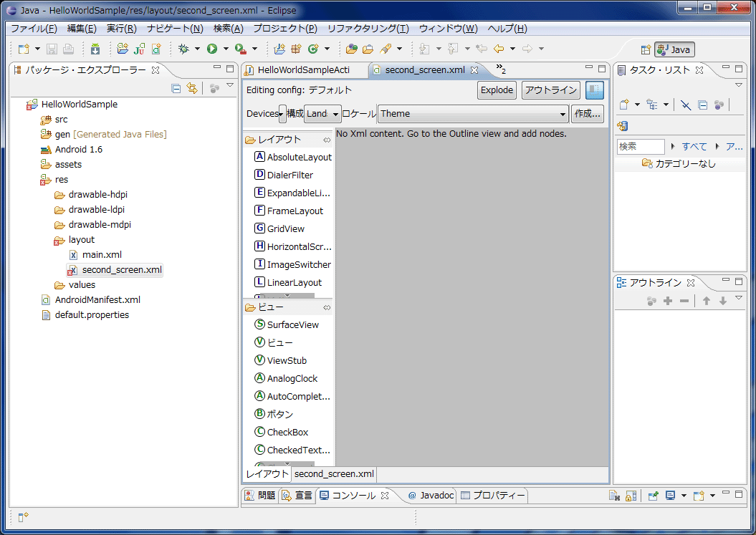Switch to the 問題 tab
756x535 pixels.
click(260, 496)
